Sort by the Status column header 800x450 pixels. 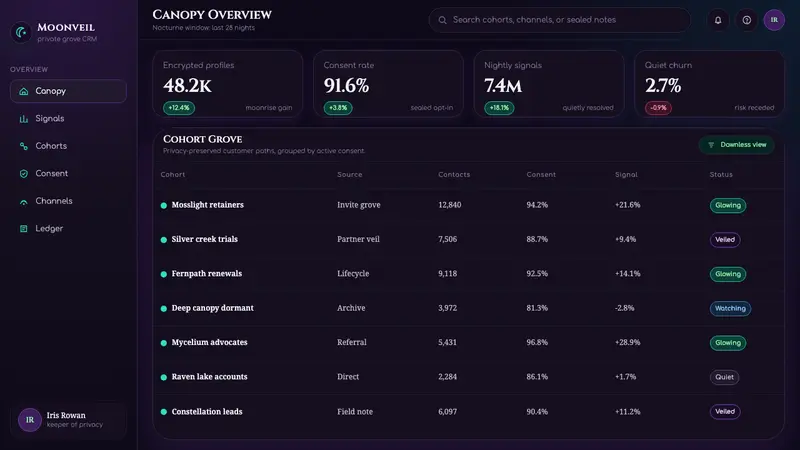721,174
